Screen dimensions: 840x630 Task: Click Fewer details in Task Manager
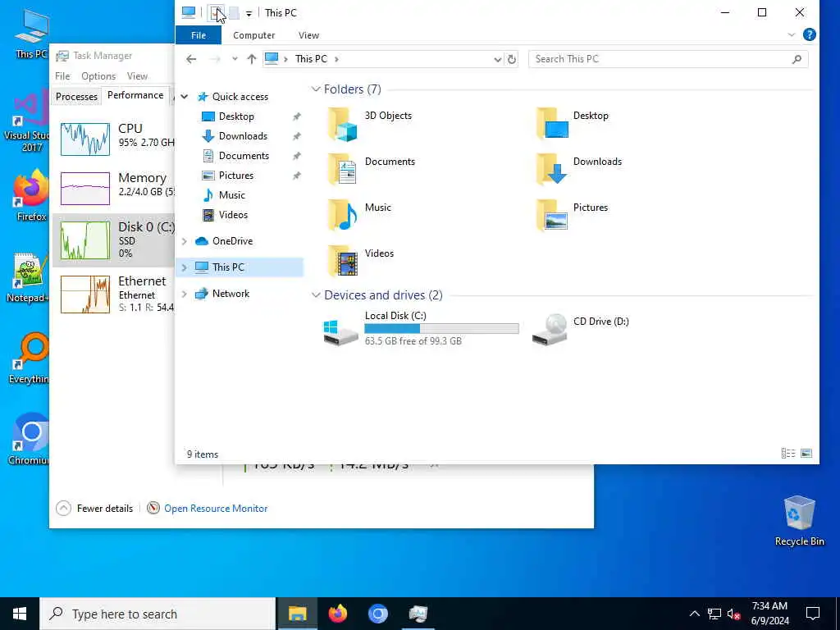click(95, 509)
